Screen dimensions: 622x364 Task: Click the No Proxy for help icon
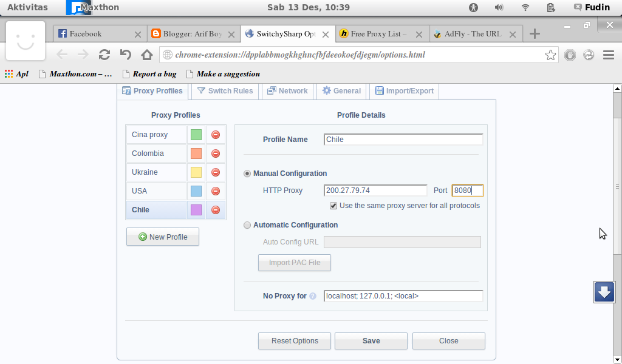tap(313, 296)
